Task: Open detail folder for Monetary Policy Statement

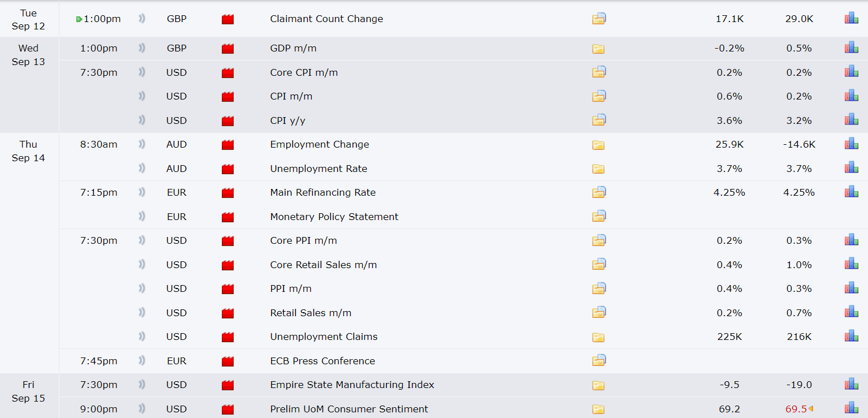Action: click(x=599, y=216)
